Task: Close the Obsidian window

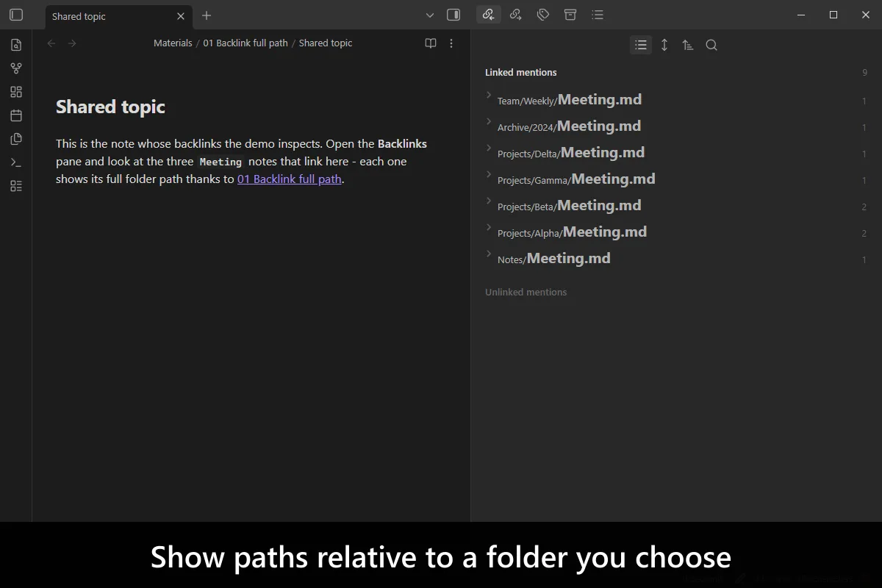Action: pos(865,15)
